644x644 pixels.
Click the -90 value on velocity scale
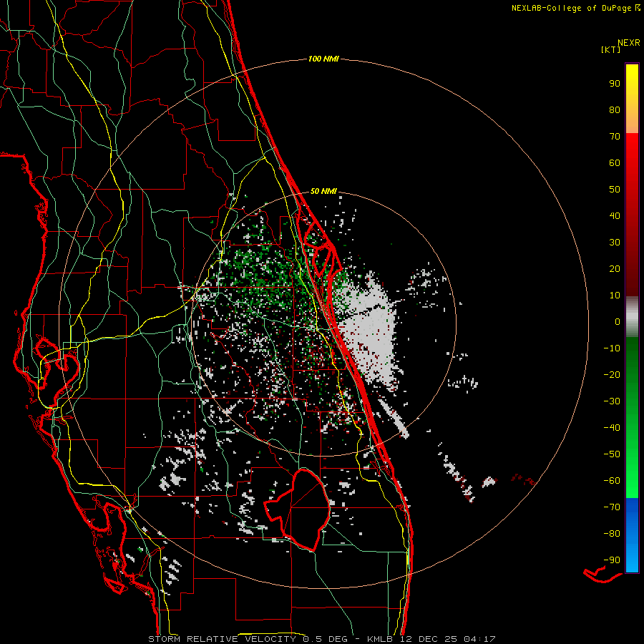click(612, 560)
